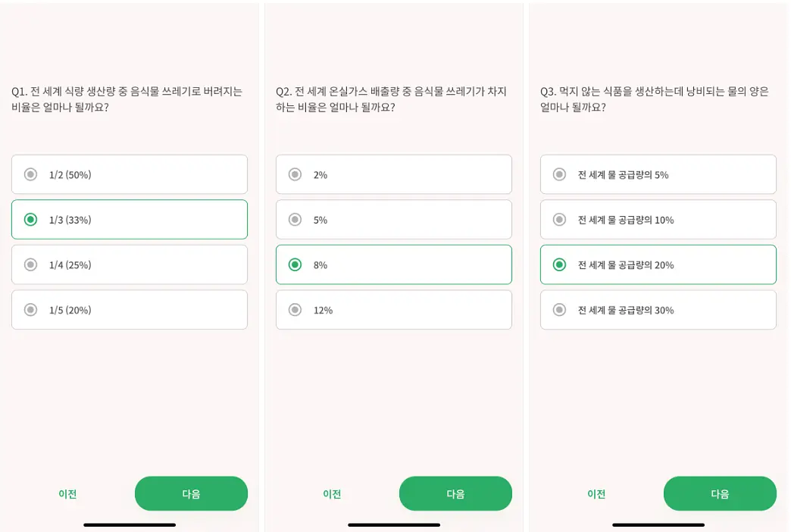791x532 pixels.
Task: Select the 5% option for Q2
Action: pyautogui.click(x=393, y=220)
